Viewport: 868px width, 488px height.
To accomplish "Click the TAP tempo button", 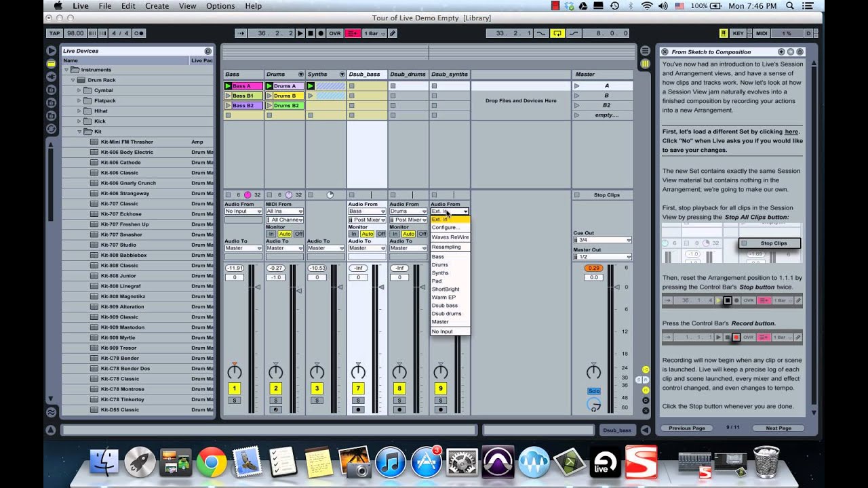I will (56, 33).
